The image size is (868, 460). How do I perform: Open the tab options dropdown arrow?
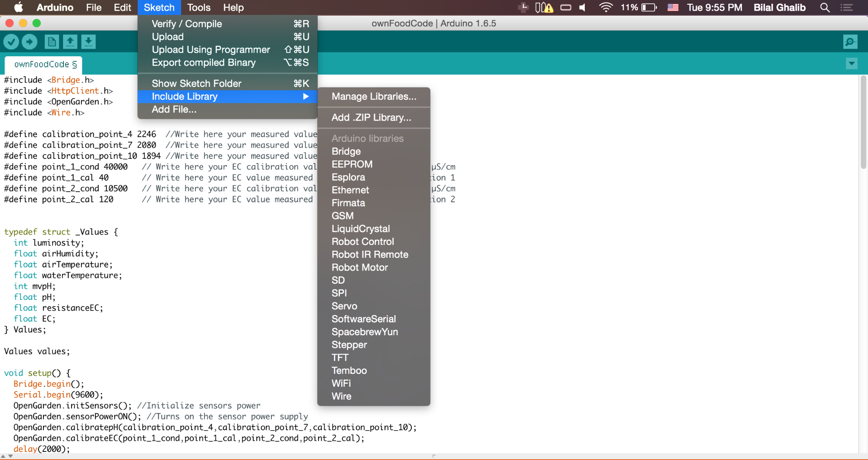click(x=851, y=64)
